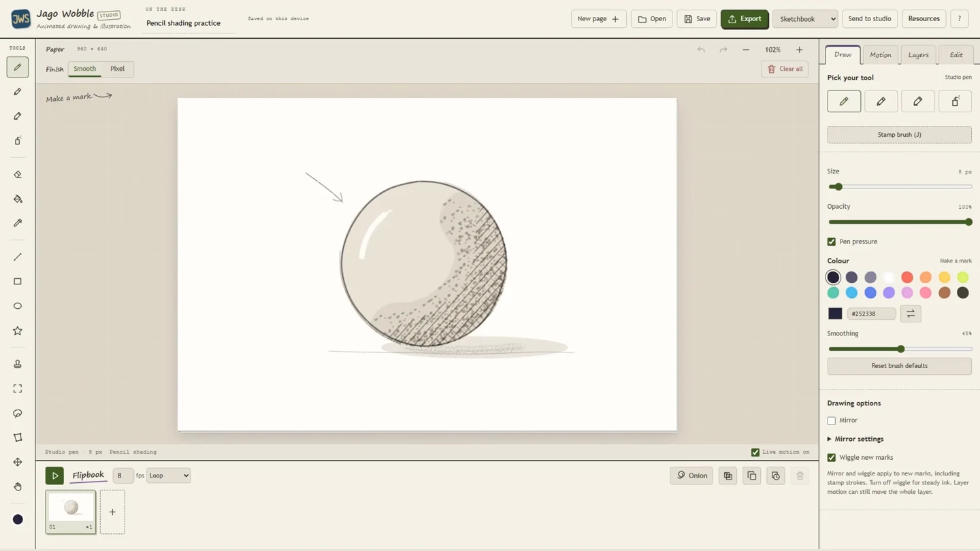The height and width of the screenshot is (551, 980).
Task: Zoom in using the plus icon
Action: 800,50
